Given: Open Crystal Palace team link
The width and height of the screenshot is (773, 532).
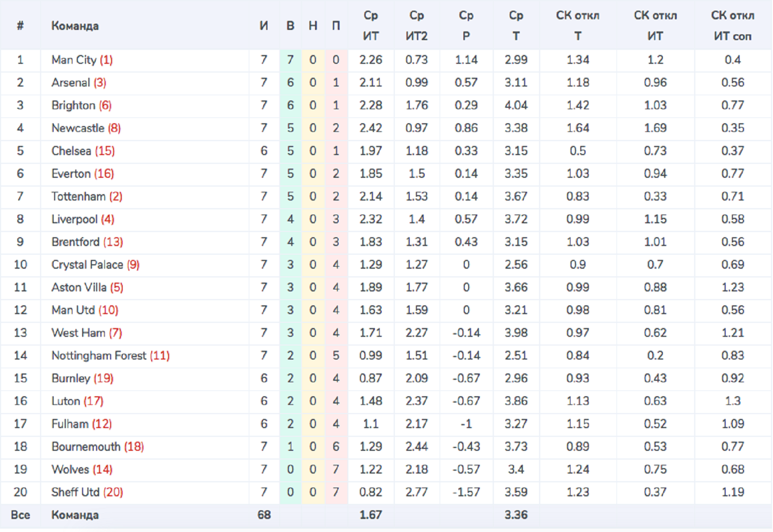Looking at the screenshot, I should pyautogui.click(x=87, y=264).
